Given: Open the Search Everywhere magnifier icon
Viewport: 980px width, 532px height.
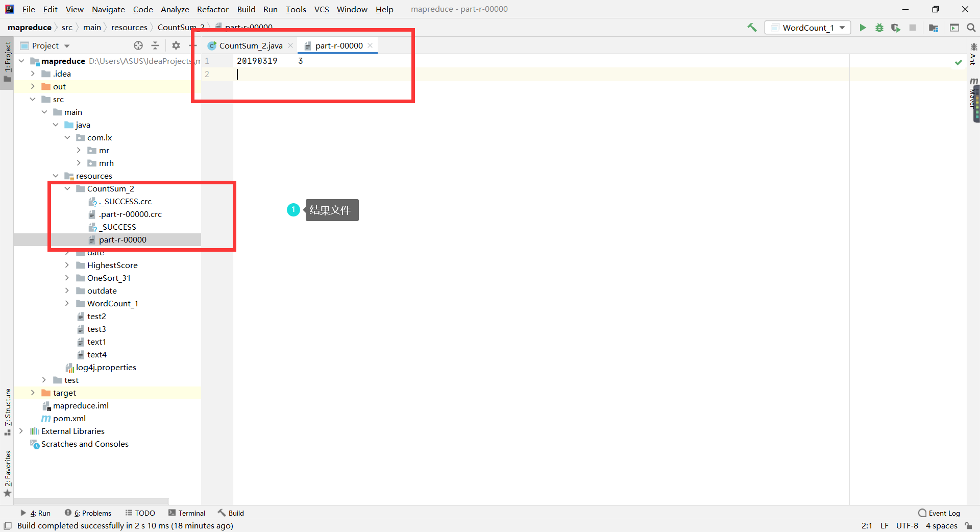Looking at the screenshot, I should [x=971, y=28].
